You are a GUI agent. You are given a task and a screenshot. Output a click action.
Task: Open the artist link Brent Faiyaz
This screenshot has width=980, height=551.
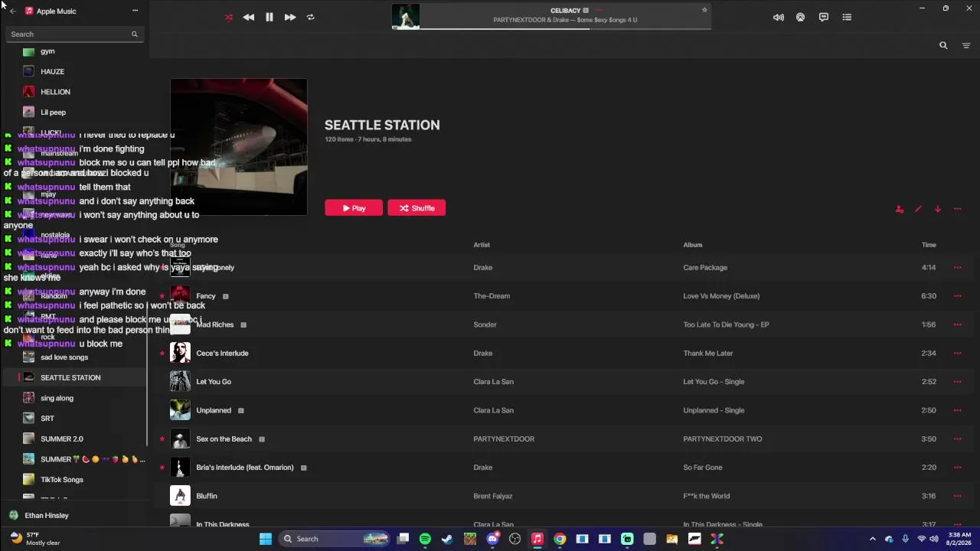click(x=493, y=496)
